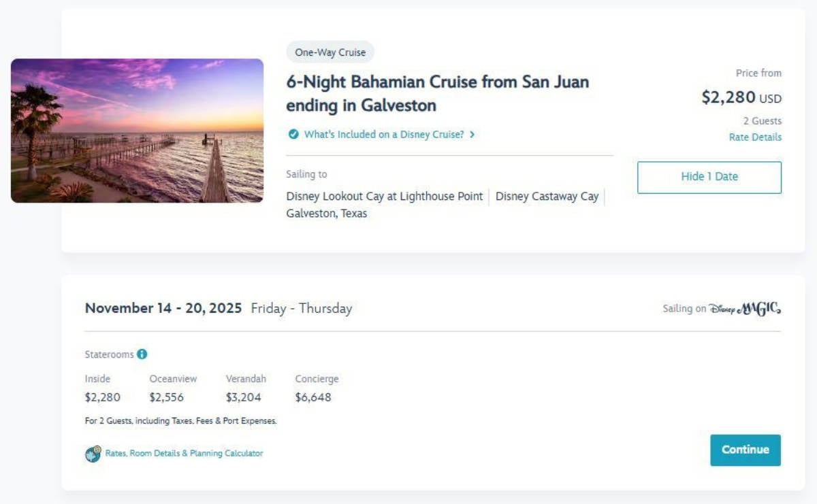Open the Staterooms info icon tooltip
Viewport: 817px width, 504px height.
pos(142,354)
